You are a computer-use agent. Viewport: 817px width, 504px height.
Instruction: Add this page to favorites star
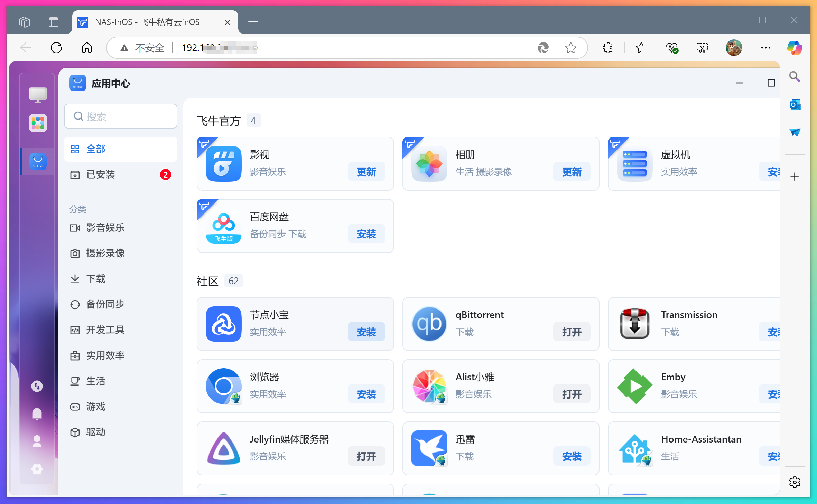click(x=571, y=48)
